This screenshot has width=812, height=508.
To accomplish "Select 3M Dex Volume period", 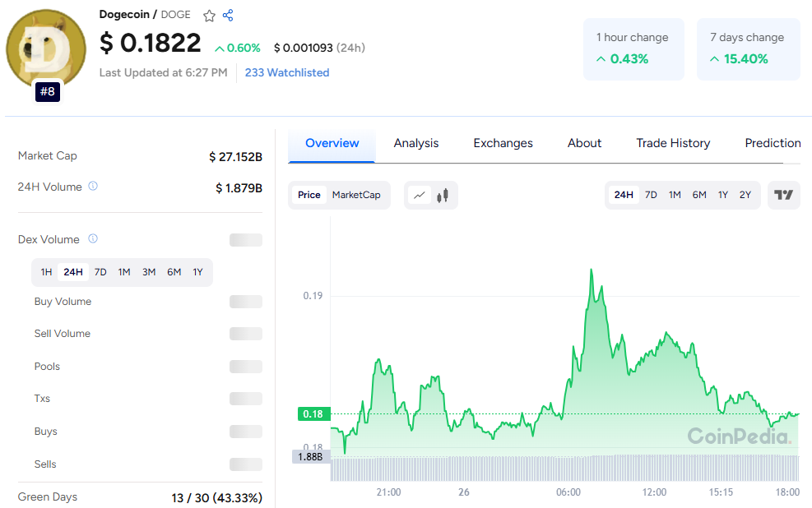I will coord(149,272).
